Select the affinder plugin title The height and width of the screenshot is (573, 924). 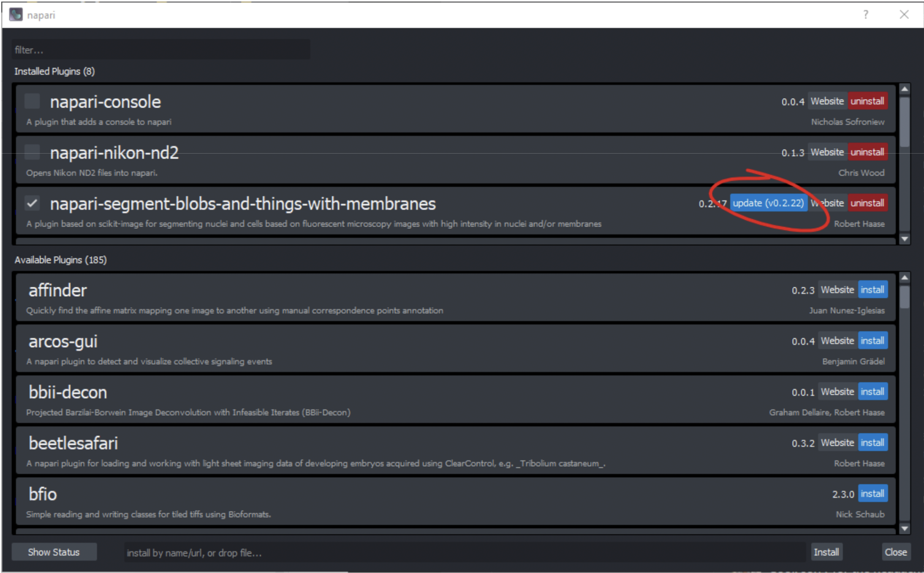pyautogui.click(x=57, y=291)
